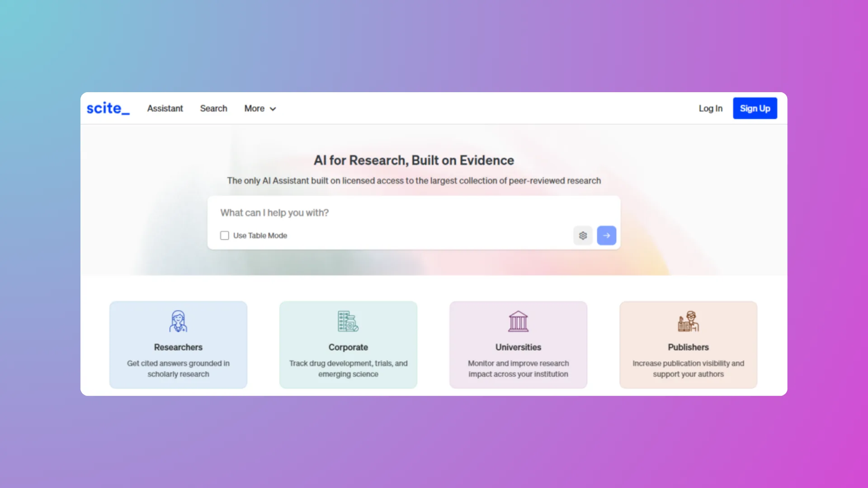868x488 pixels.
Task: Open the Researchers card title
Action: (178, 347)
